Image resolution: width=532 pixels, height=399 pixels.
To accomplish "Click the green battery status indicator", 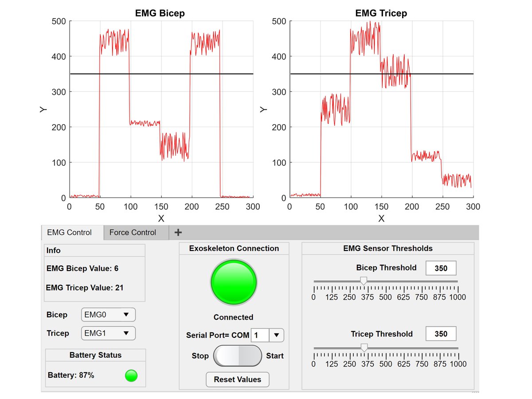I will pos(131,376).
